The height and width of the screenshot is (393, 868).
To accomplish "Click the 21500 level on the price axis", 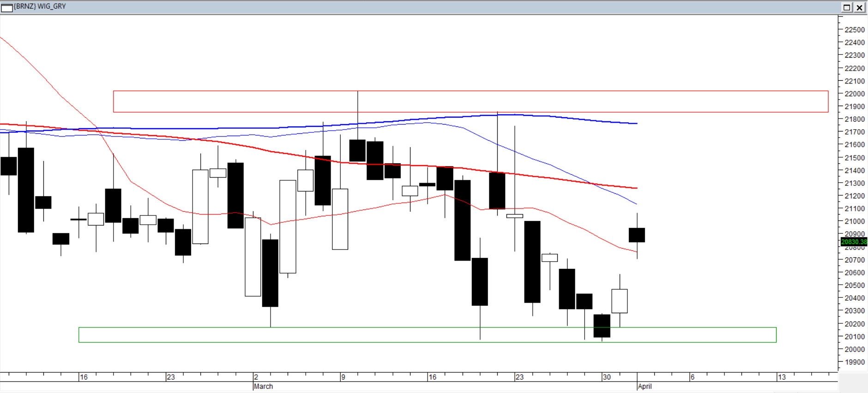I will (854, 158).
